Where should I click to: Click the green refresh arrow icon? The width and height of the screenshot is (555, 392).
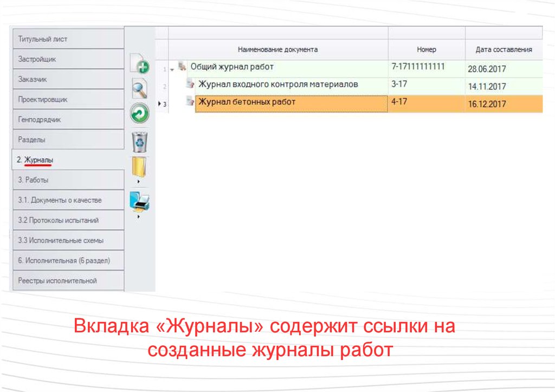pos(139,113)
